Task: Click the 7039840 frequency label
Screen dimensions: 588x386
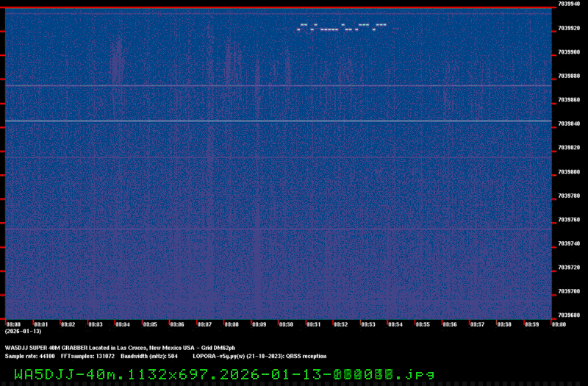Action: (568, 124)
